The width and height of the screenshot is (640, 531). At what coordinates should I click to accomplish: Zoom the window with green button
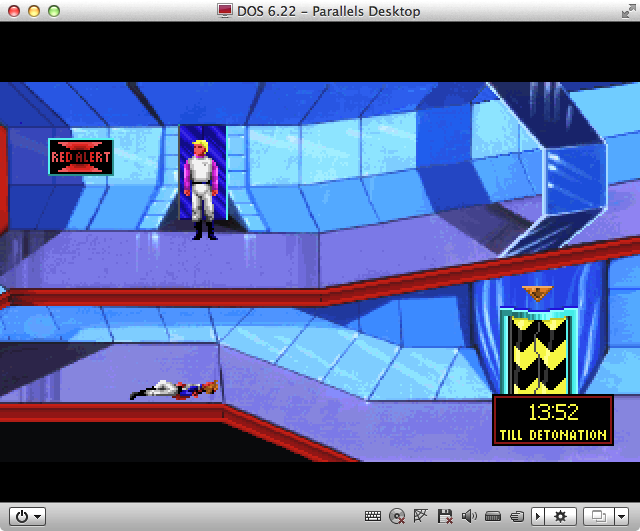click(54, 11)
